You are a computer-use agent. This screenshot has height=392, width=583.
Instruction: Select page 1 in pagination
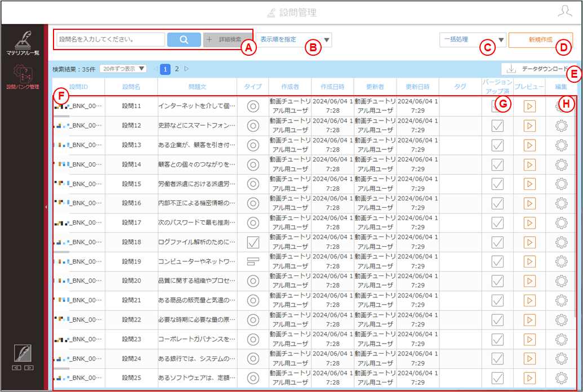166,69
